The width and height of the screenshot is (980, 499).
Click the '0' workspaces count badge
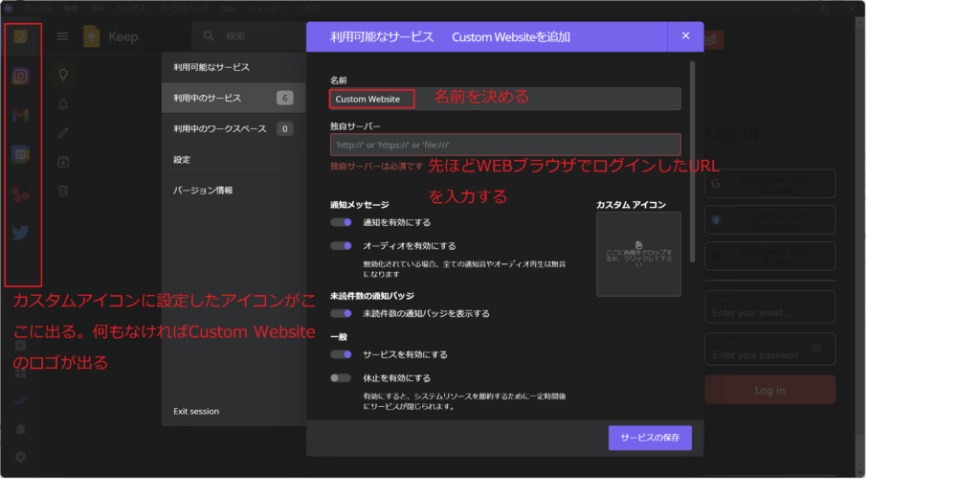(284, 128)
